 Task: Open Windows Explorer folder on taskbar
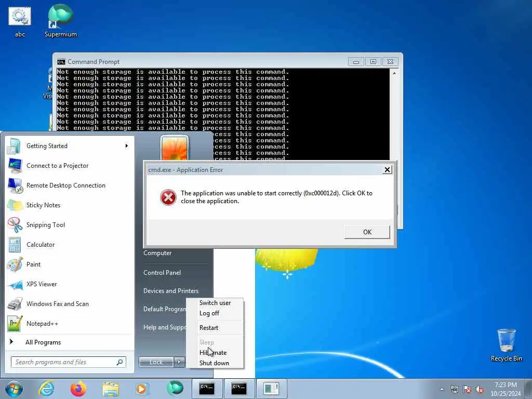(111, 389)
